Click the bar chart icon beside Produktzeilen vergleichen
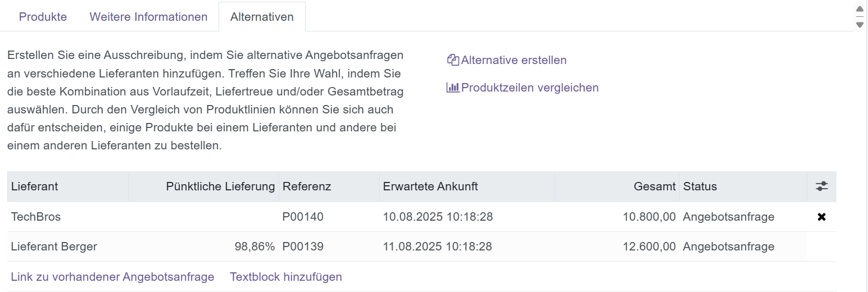This screenshot has width=868, height=292. point(453,88)
